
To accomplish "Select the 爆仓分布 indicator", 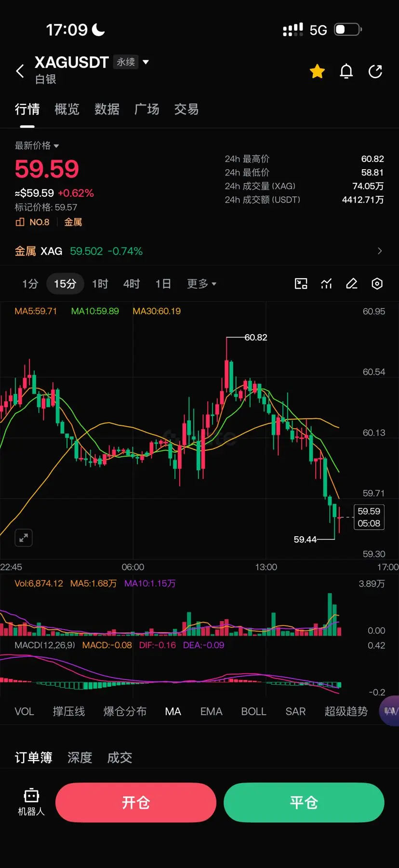I will (125, 711).
